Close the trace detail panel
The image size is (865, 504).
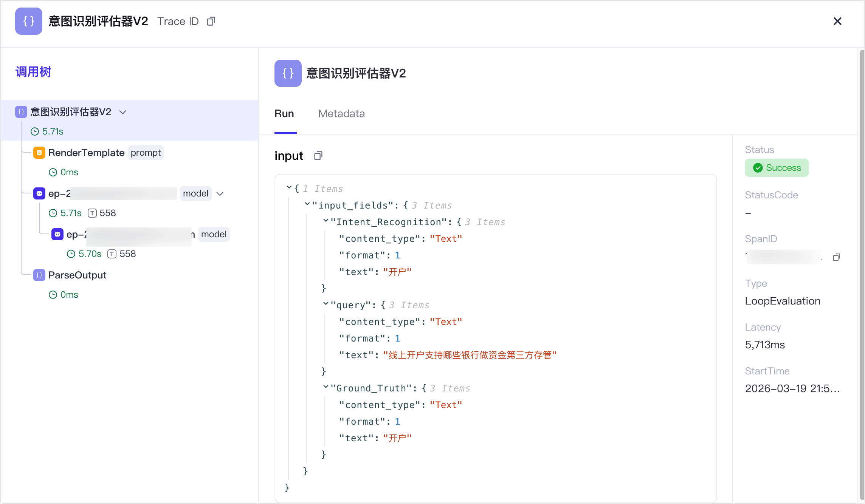(837, 22)
